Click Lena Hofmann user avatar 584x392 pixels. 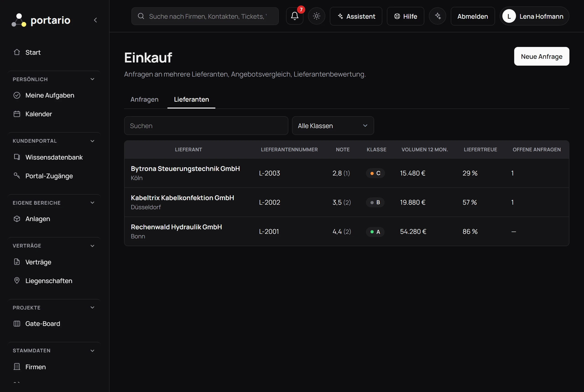click(509, 16)
